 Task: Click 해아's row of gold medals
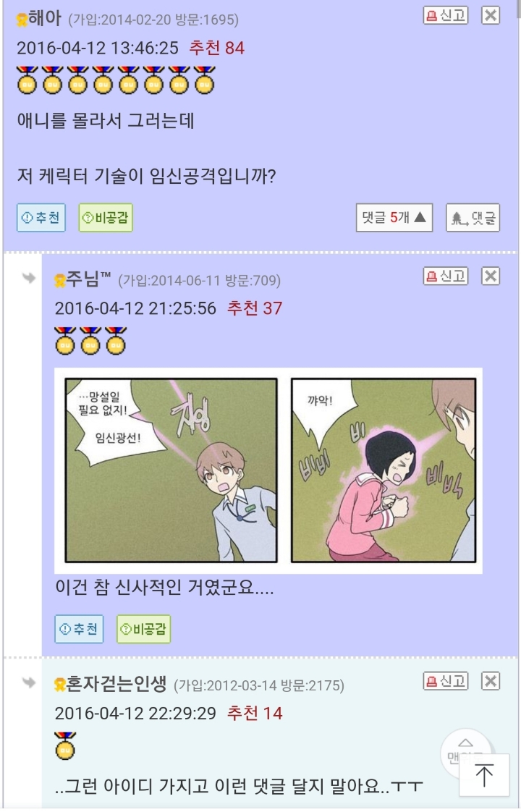[x=116, y=80]
